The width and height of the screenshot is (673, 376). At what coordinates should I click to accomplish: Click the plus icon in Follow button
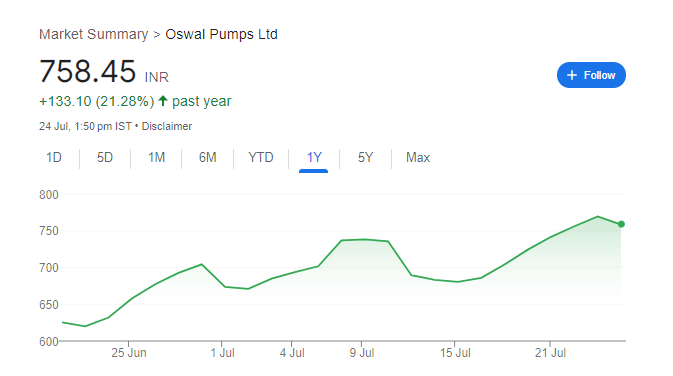572,75
